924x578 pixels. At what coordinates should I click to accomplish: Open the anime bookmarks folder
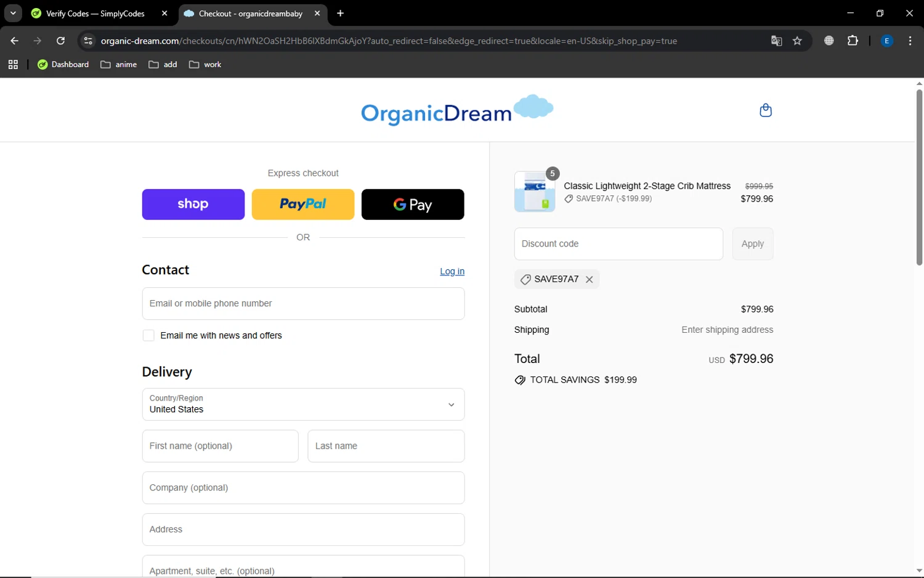tap(118, 64)
